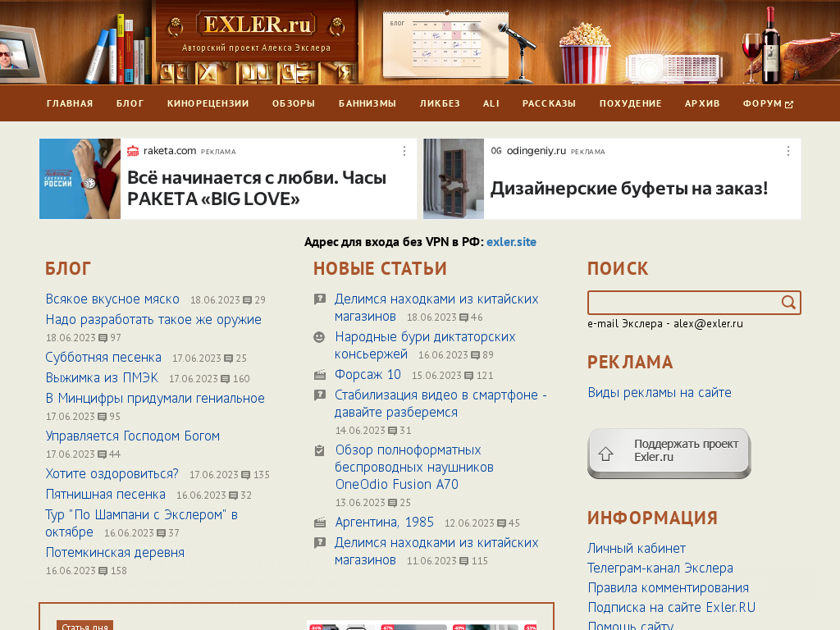The width and height of the screenshot is (840, 630).
Task: Click the Блог section heading
Action: click(x=68, y=268)
